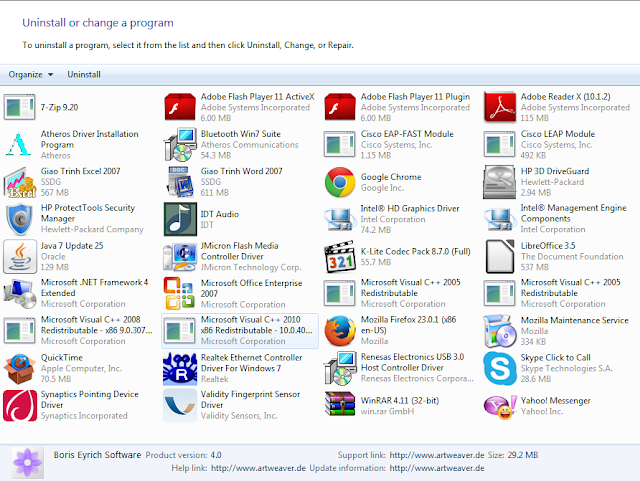Viewport: 640px width, 481px height.
Task: Click the K-Lite Codec Pack 8.7.0 (Full) name
Action: [x=416, y=251]
